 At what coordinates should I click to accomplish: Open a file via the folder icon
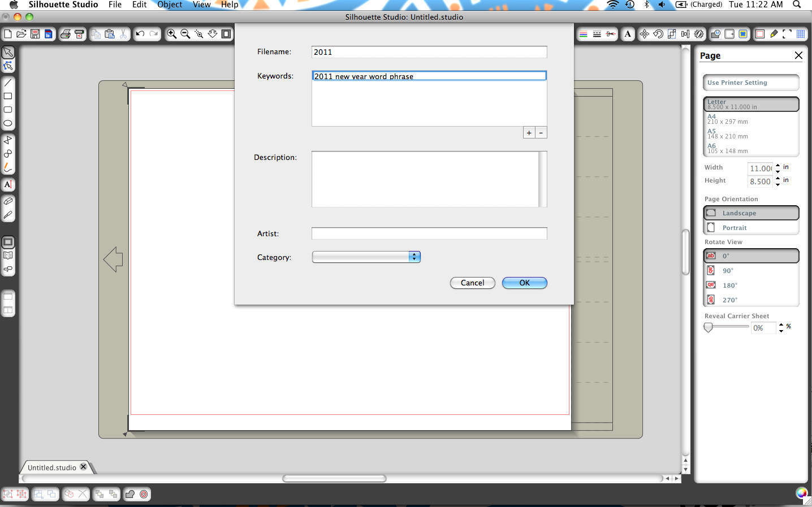tap(21, 34)
